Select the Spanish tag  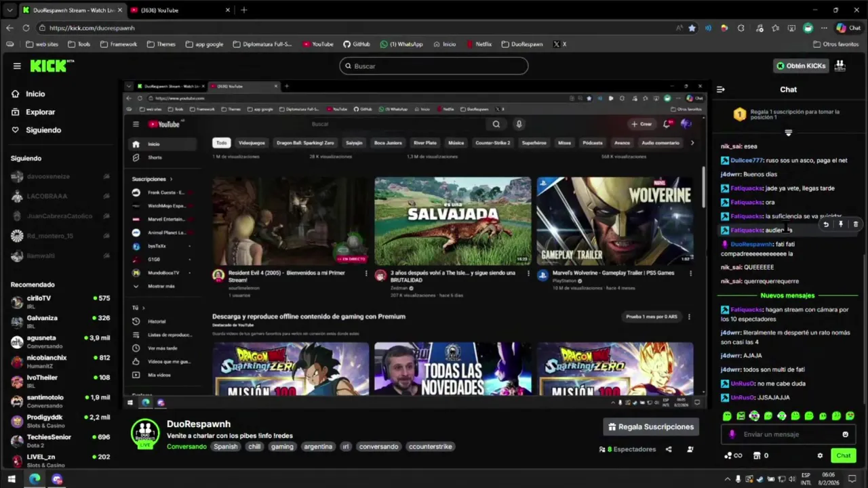[x=226, y=447]
